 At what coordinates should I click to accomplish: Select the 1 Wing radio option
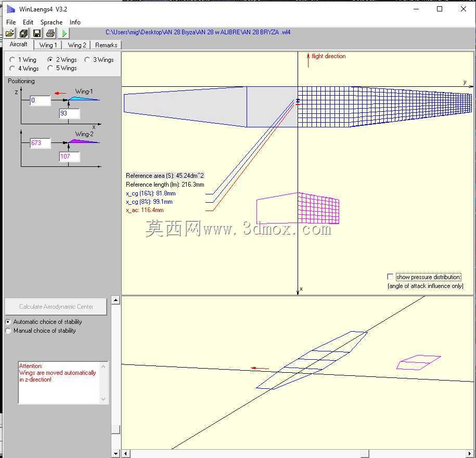23,60
